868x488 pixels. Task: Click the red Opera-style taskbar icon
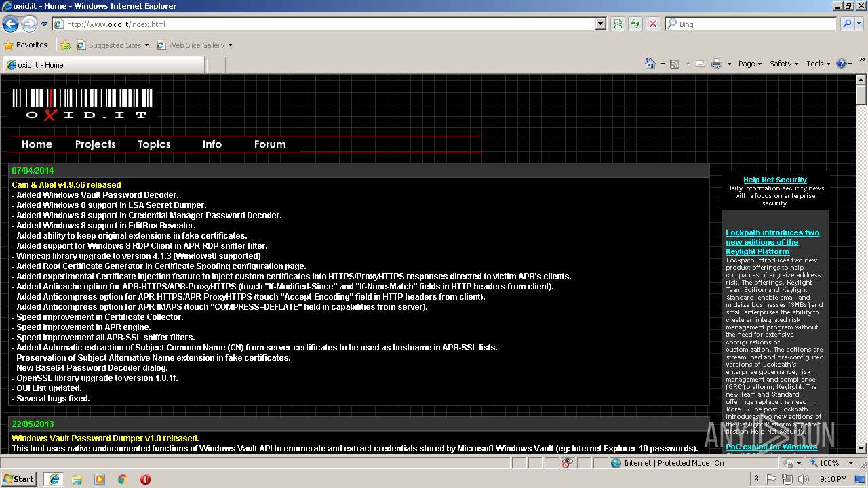click(145, 479)
